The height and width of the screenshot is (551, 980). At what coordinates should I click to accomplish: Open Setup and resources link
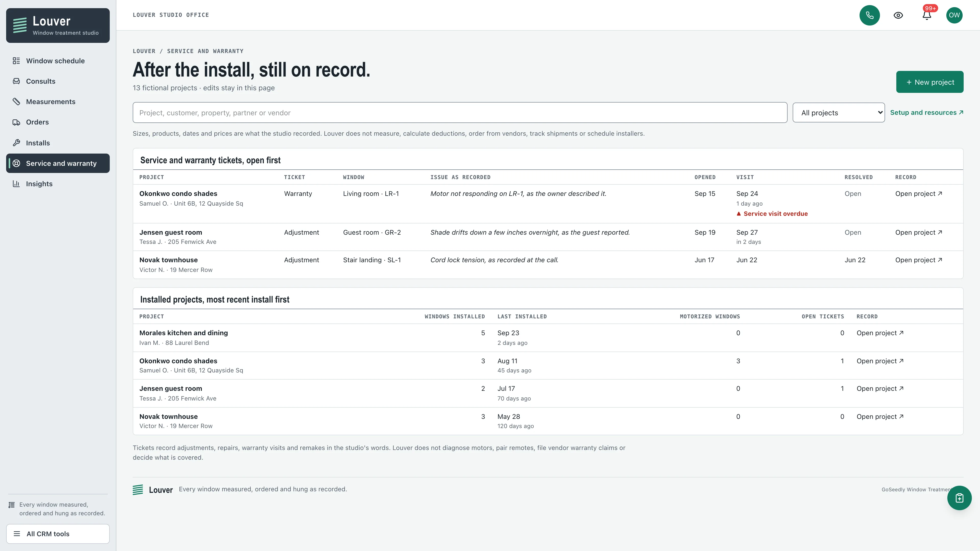pos(927,112)
